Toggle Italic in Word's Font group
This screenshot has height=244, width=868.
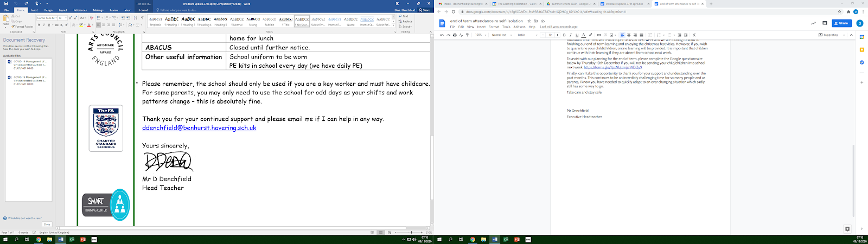tap(44, 25)
